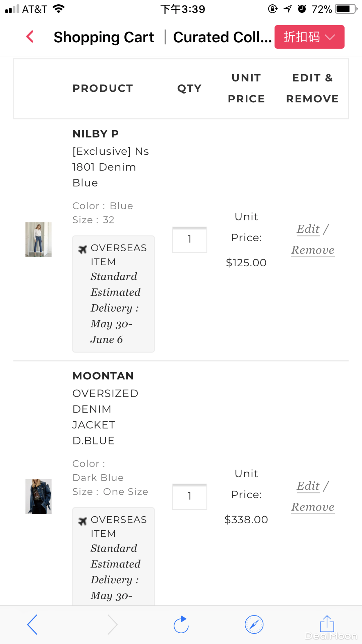
Task: Tap the airplane icon on Moontan item
Action: (x=82, y=521)
